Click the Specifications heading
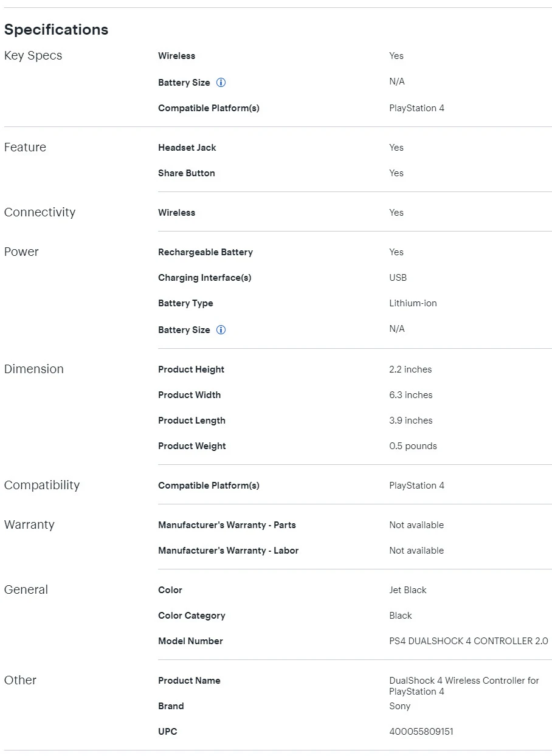 coord(57,30)
